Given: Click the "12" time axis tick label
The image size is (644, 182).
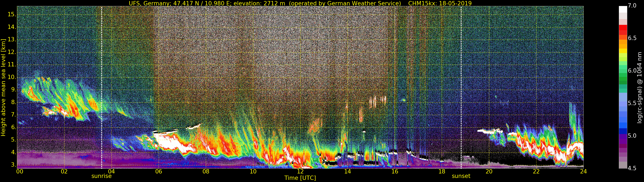Looking at the screenshot, I should [x=300, y=172].
